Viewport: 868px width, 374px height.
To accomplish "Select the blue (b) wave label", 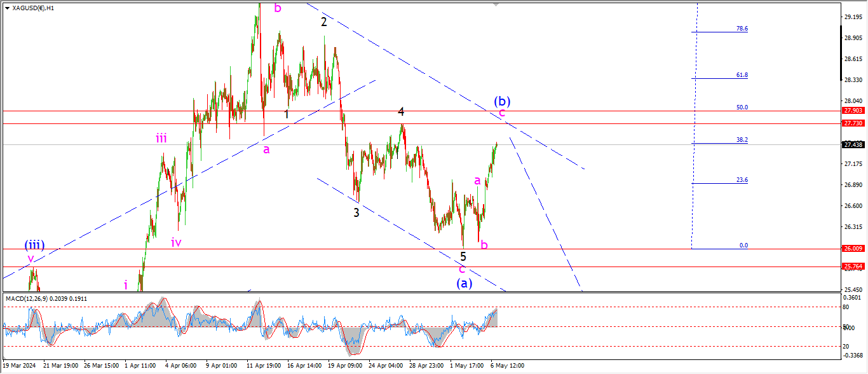I will coord(502,100).
